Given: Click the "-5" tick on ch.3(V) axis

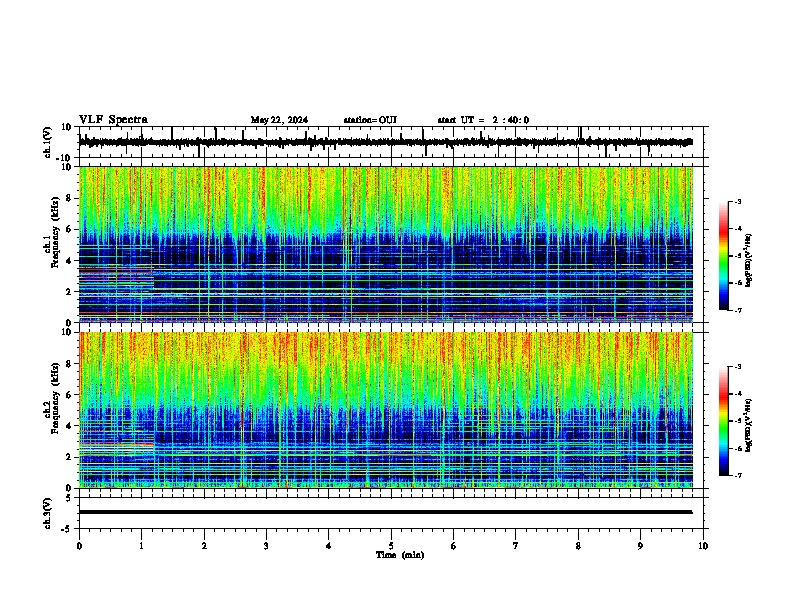Looking at the screenshot, I should (67, 529).
